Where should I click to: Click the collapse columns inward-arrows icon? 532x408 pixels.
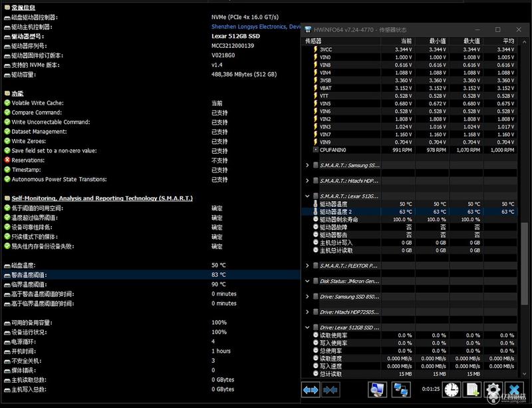tap(331, 389)
